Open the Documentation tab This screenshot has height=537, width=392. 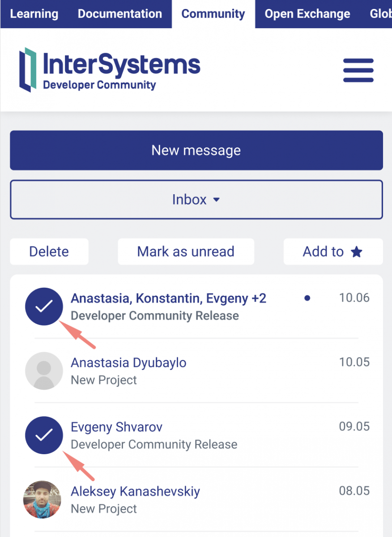(x=120, y=14)
